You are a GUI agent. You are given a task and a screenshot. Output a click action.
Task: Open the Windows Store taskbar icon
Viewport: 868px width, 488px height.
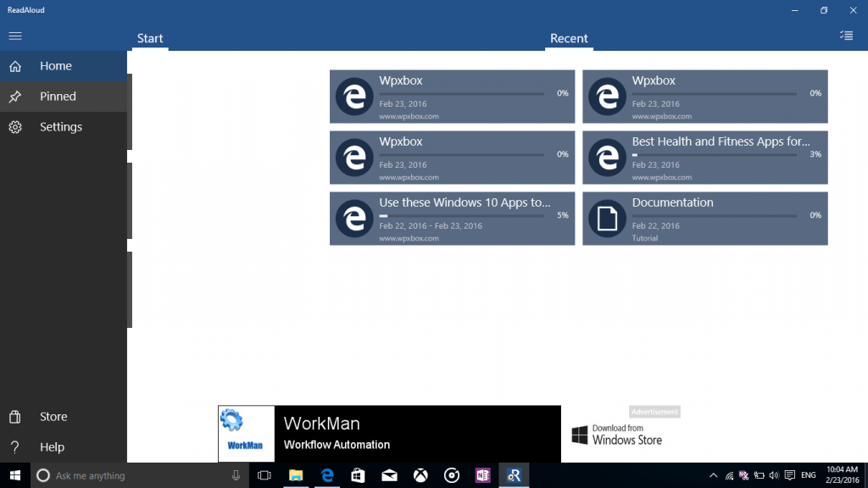(359, 475)
